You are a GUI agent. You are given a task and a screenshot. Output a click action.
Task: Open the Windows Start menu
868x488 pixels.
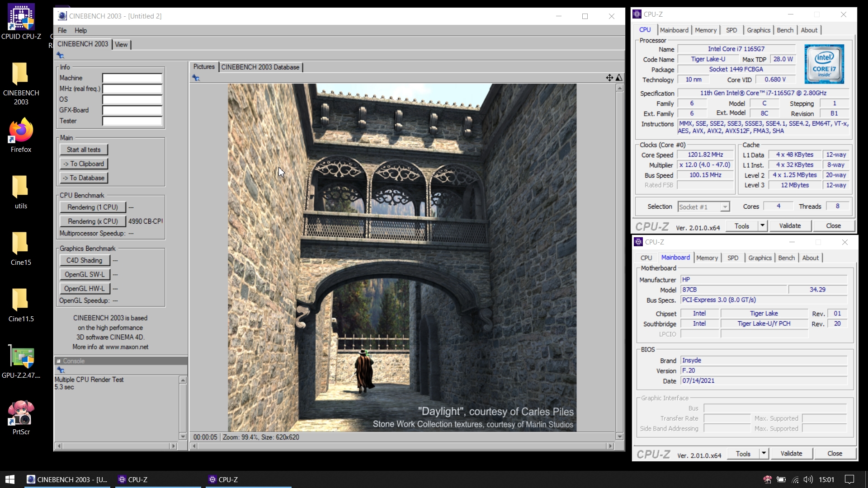coord(10,479)
